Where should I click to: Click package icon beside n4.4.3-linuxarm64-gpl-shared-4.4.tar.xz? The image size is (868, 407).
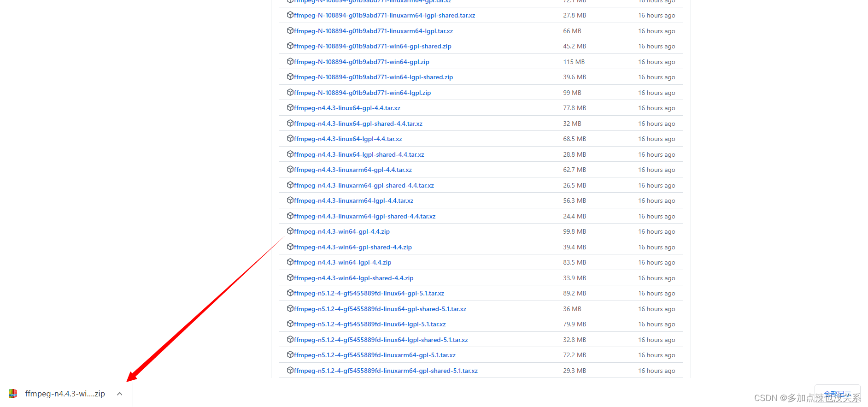pos(290,185)
